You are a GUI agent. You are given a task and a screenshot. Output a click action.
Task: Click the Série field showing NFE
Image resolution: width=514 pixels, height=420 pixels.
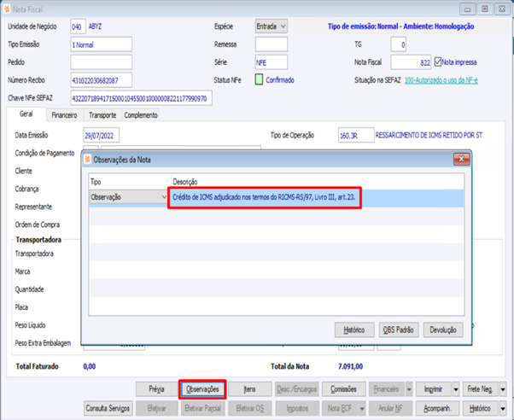pyautogui.click(x=272, y=62)
